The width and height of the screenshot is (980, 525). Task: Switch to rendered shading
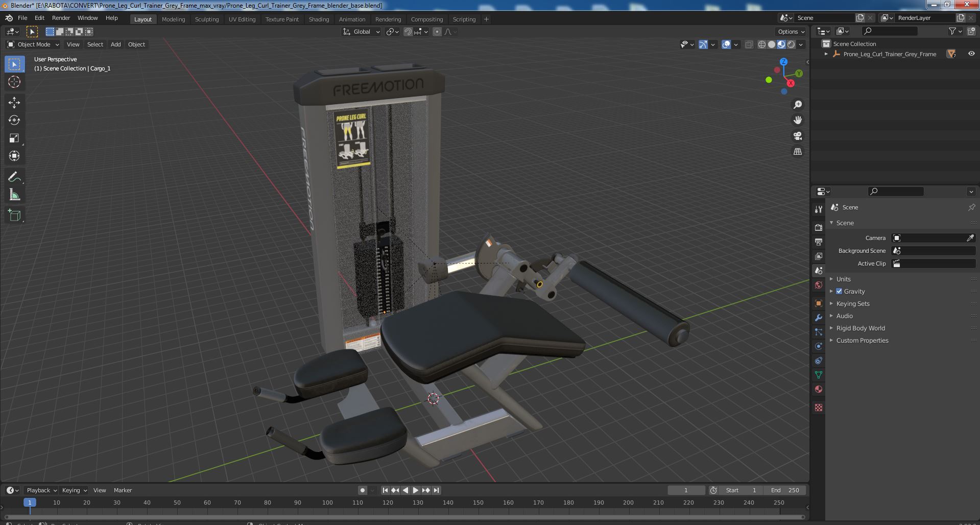point(791,44)
